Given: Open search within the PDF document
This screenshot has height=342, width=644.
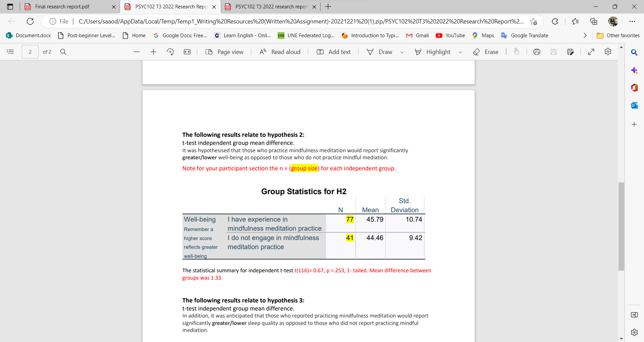Looking at the screenshot, I should tap(63, 52).
